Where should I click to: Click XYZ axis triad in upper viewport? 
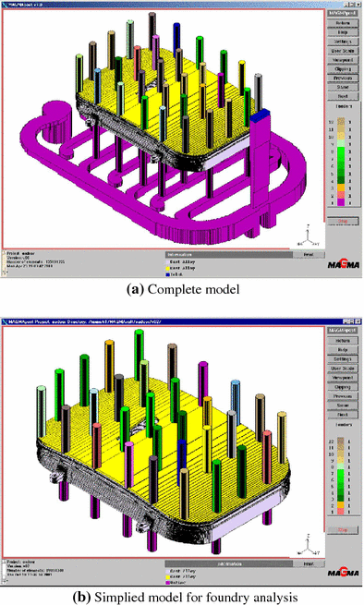(x=308, y=236)
